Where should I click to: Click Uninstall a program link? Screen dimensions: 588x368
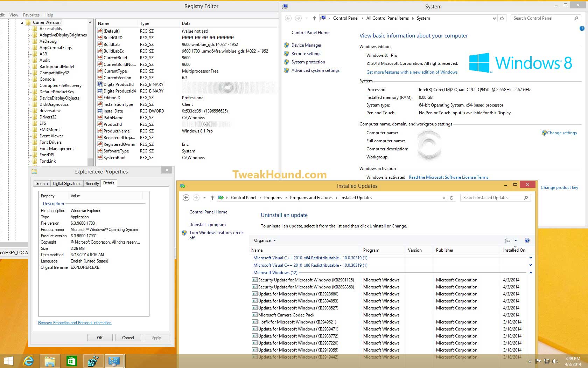point(208,225)
